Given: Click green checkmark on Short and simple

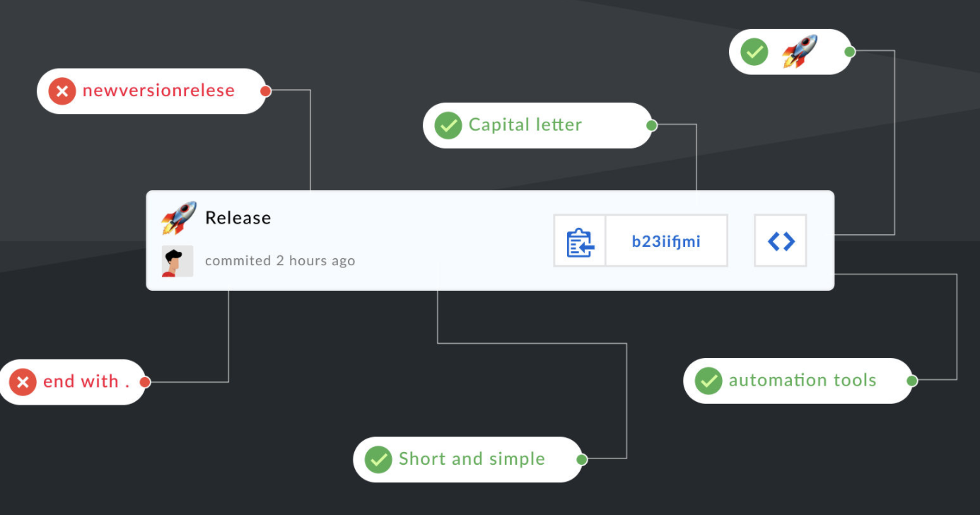Looking at the screenshot, I should pyautogui.click(x=378, y=459).
